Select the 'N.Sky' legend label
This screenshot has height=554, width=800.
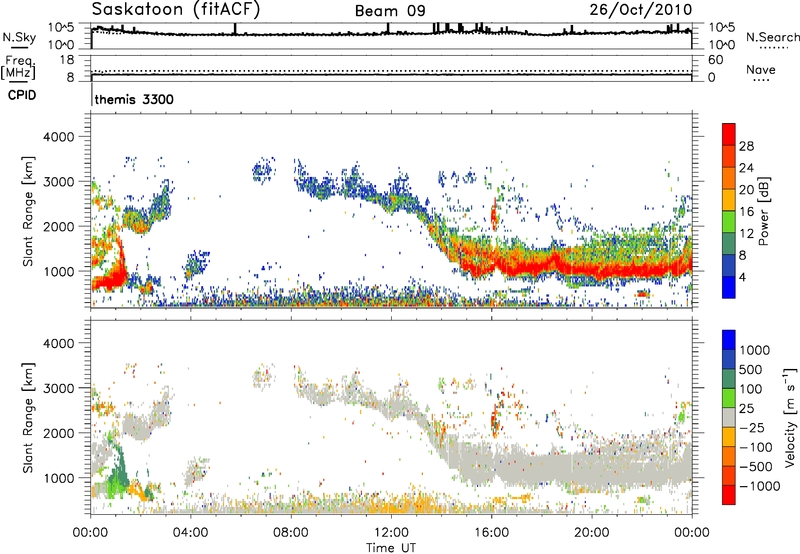[x=19, y=37]
